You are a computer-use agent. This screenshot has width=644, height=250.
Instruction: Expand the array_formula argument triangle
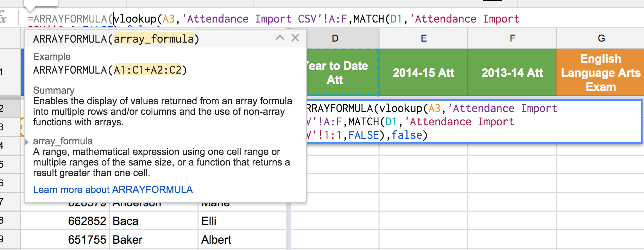tap(27, 142)
